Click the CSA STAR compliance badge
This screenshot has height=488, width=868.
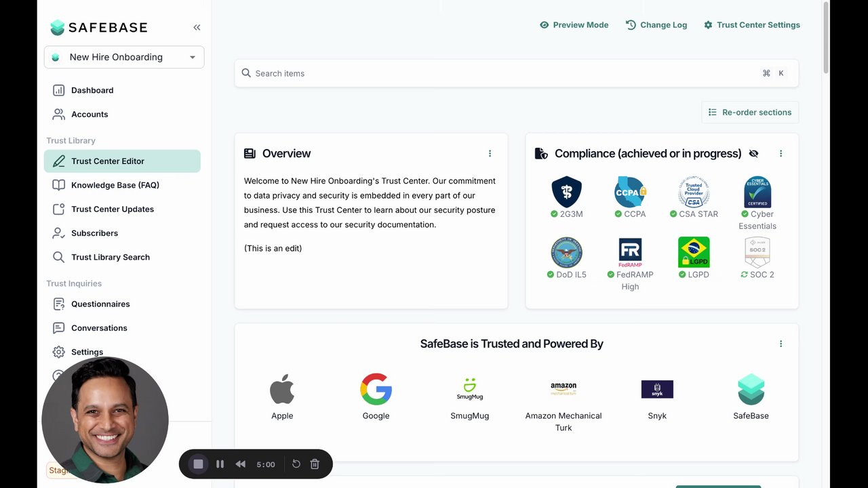coord(694,197)
